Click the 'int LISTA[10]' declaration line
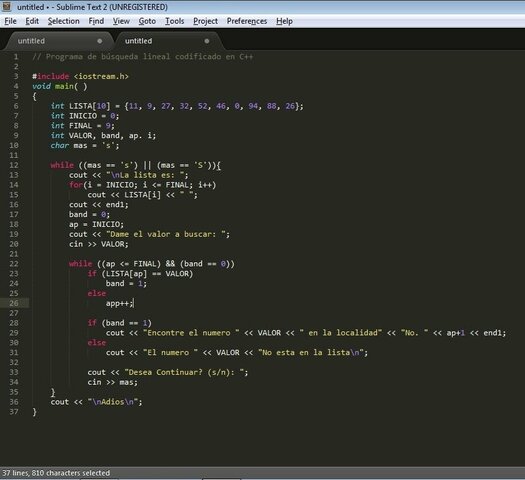Screen dimensions: 525x480 [177, 106]
